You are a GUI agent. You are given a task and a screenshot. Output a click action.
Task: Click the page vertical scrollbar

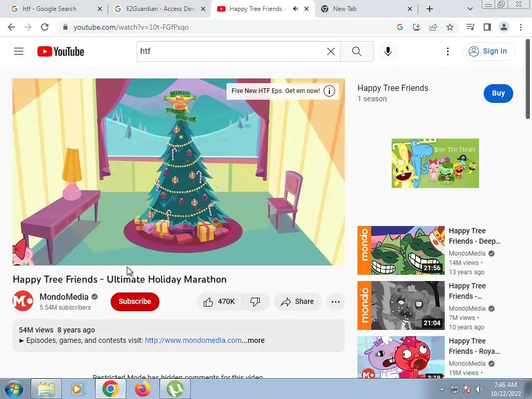528,78
